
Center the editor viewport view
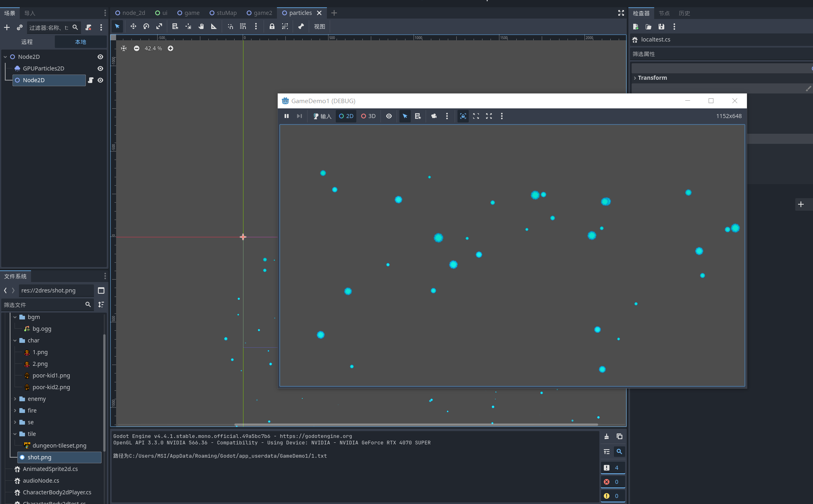pos(124,48)
